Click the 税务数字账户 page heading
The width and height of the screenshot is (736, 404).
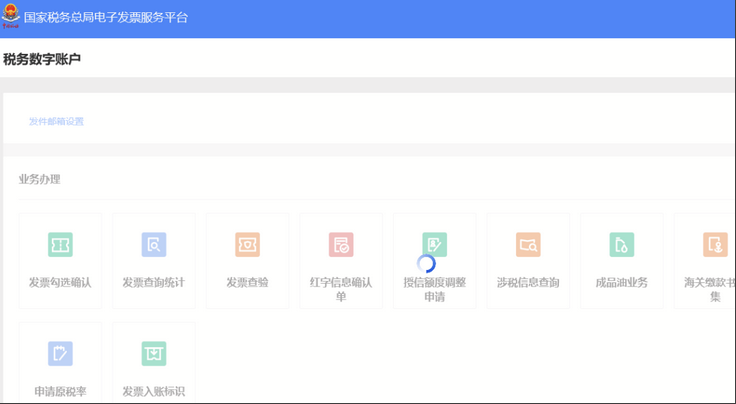click(42, 60)
